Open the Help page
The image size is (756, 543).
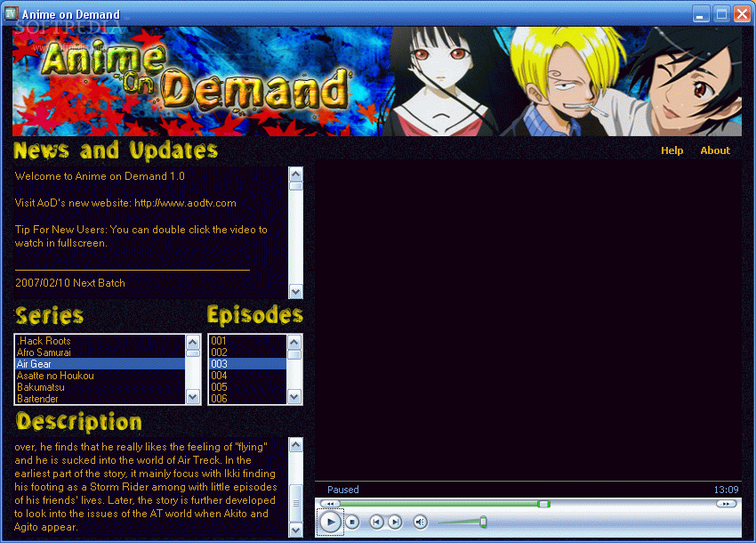tap(672, 150)
